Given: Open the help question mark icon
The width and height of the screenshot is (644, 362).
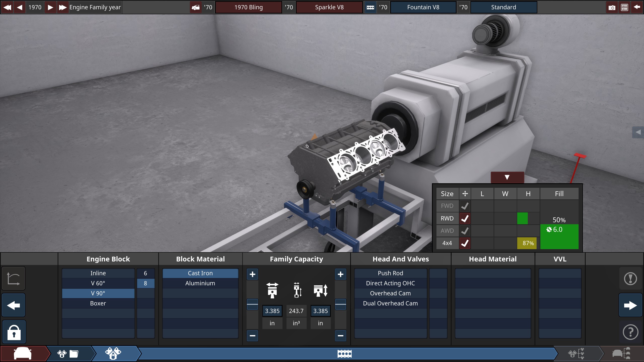Looking at the screenshot, I should coord(630,332).
